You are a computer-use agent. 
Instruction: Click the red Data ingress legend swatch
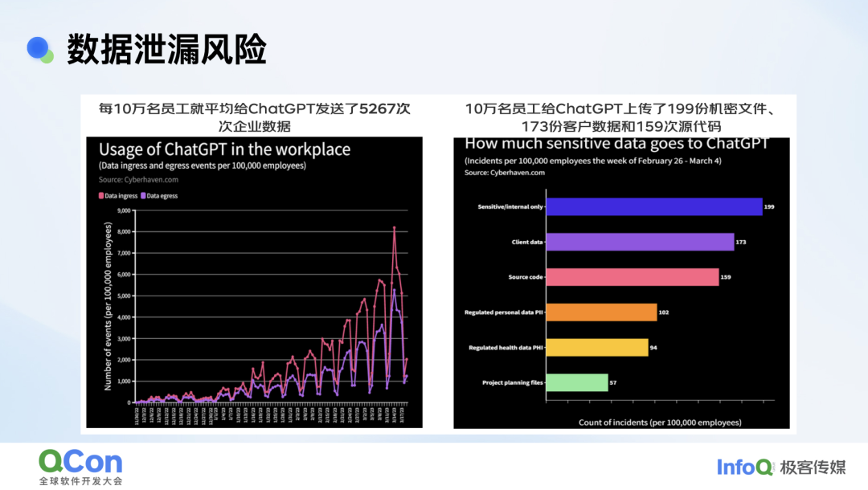(x=101, y=195)
